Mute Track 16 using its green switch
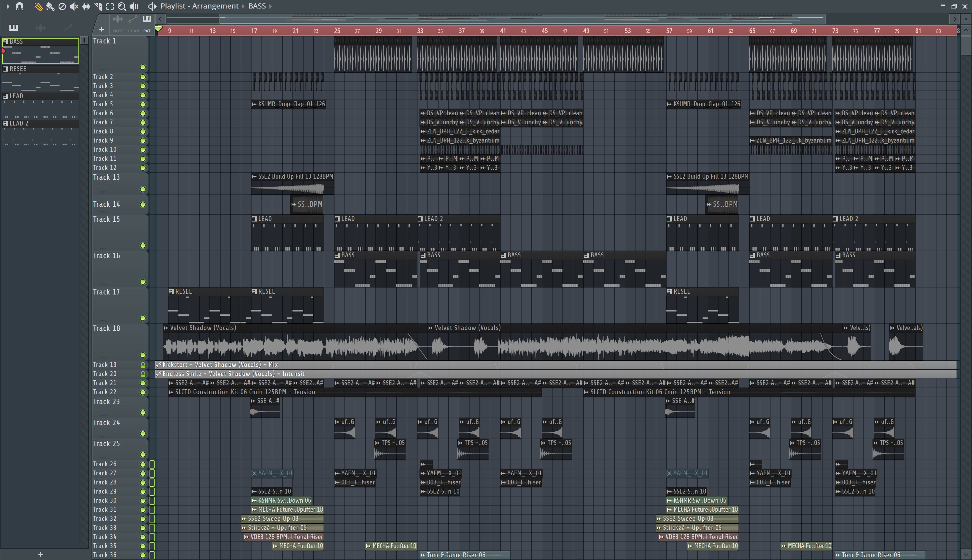972x560 pixels. click(x=142, y=282)
